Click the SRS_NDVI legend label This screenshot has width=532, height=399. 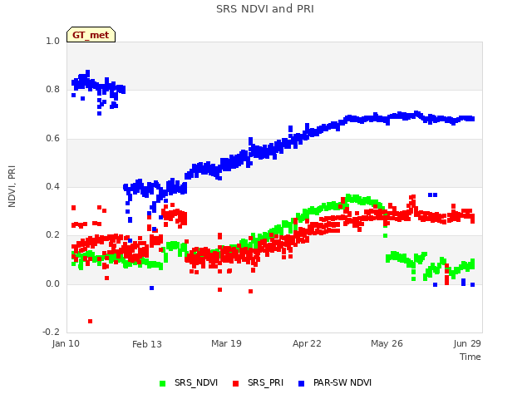point(196,382)
